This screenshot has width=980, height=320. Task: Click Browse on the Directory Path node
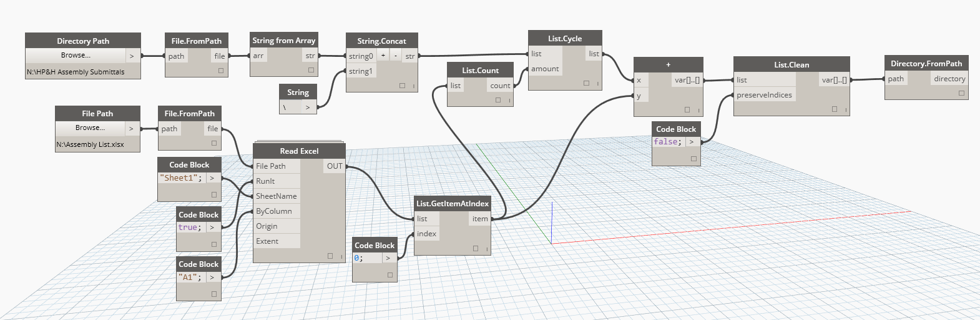pyautogui.click(x=76, y=56)
